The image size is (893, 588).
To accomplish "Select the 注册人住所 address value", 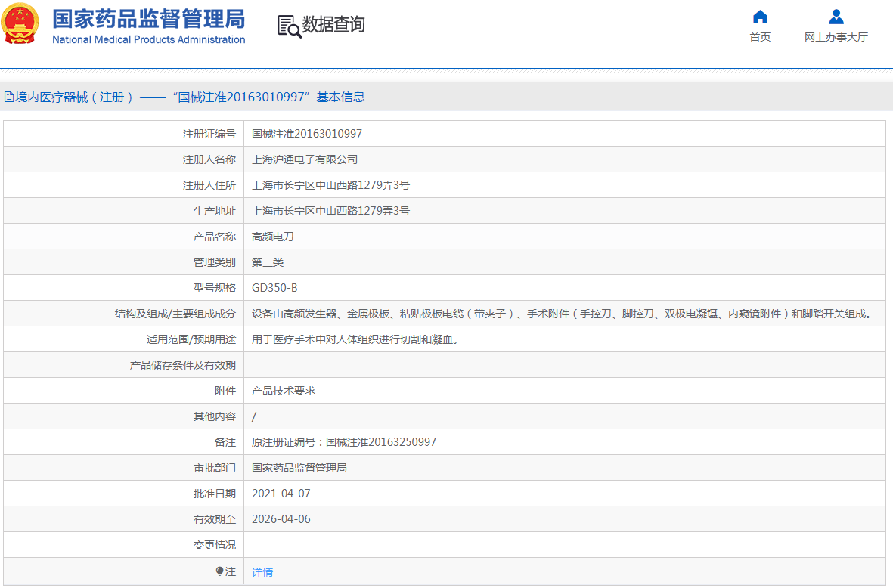I will pyautogui.click(x=331, y=185).
